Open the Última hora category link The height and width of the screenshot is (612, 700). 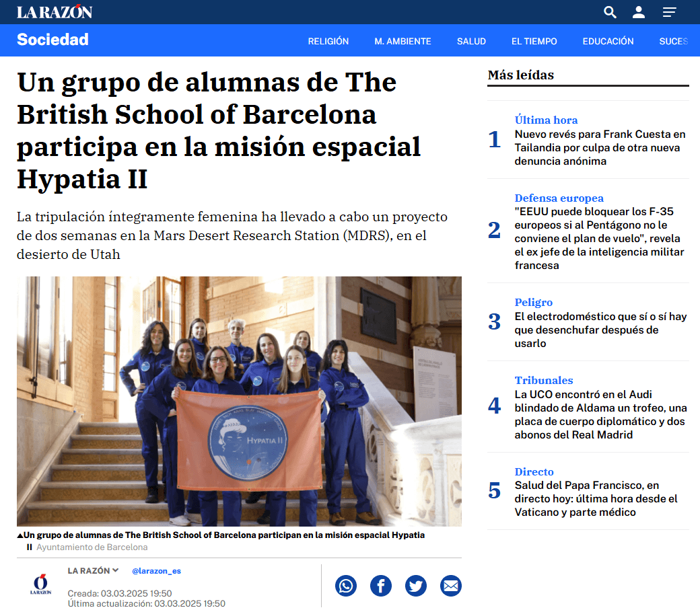546,120
